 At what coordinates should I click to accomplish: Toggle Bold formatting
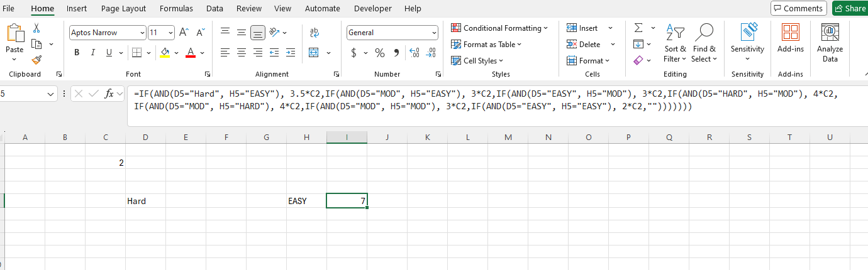(x=77, y=53)
